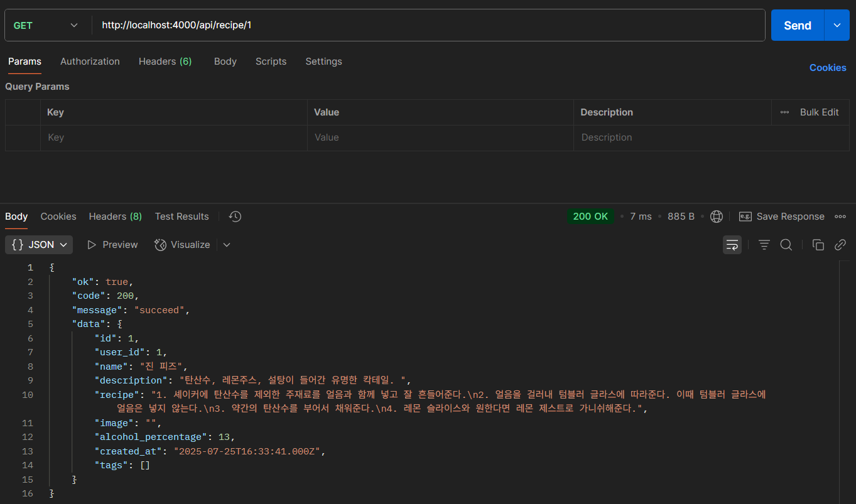Open the response history icon

[236, 217]
